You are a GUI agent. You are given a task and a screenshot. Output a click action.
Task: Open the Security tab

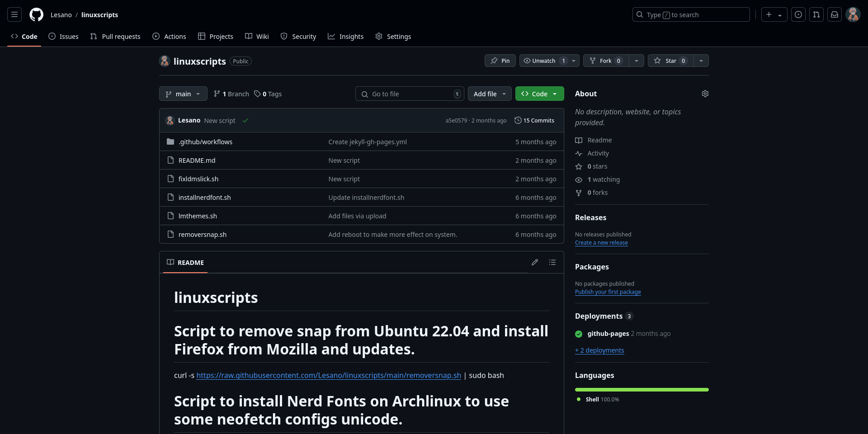pos(298,36)
